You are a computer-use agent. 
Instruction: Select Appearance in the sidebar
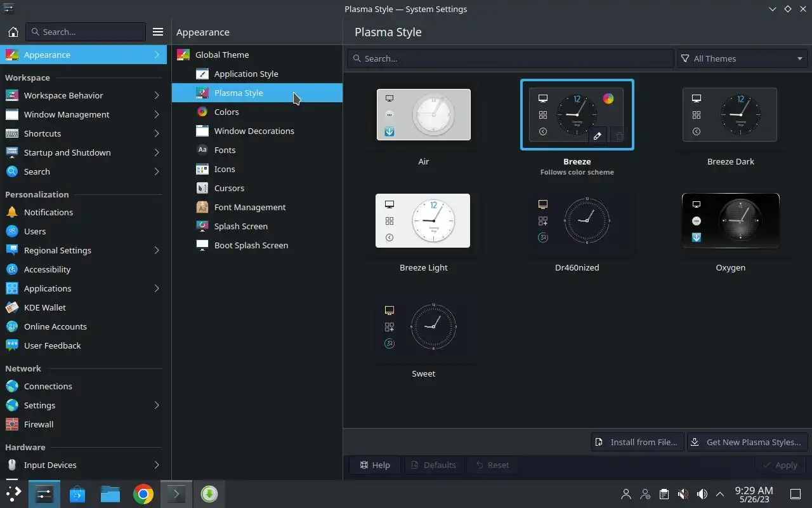coord(83,55)
